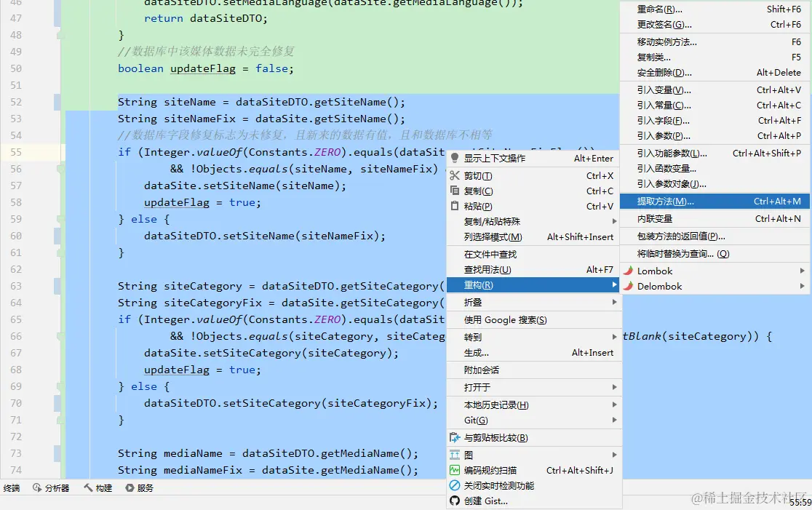This screenshot has height=510, width=812.
Task: Click the compare with clipboard icon
Action: (x=455, y=437)
